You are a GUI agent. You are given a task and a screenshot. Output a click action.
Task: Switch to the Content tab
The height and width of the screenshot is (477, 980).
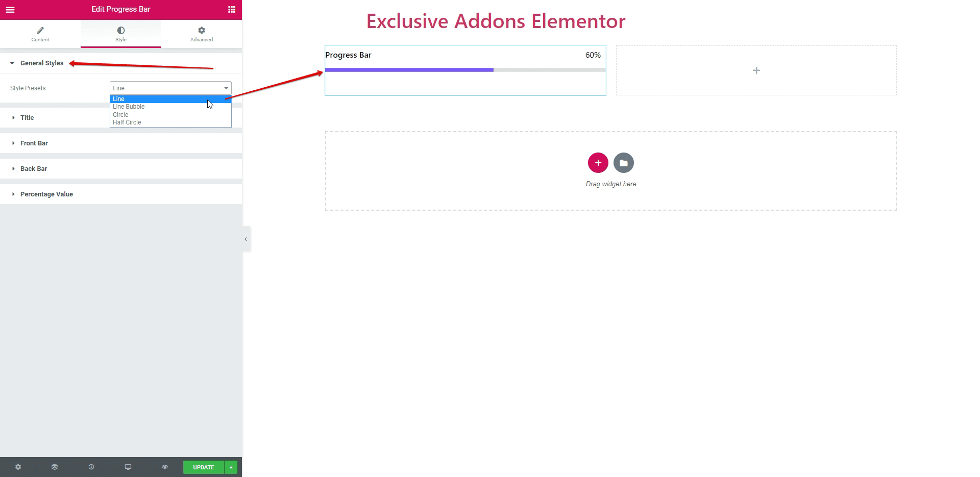40,34
